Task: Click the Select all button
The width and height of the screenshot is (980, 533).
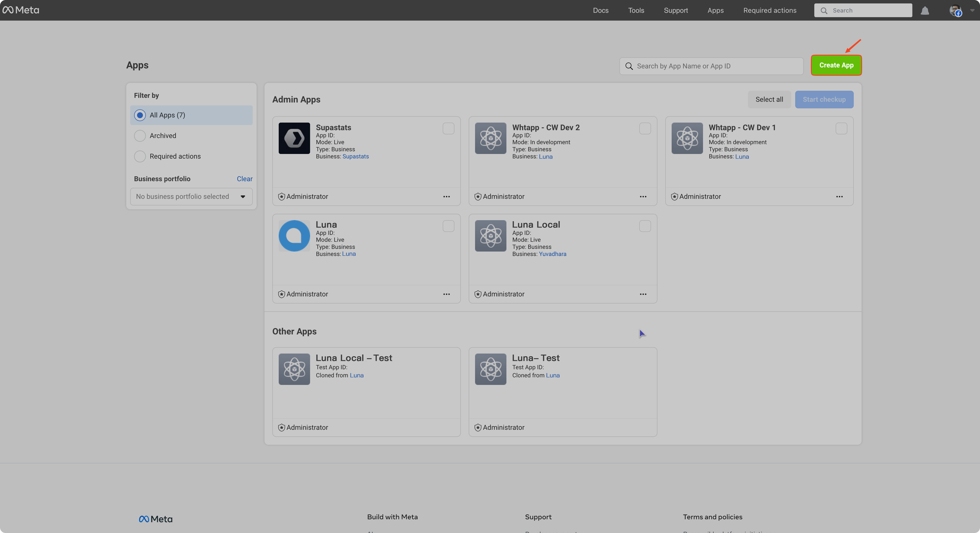Action: 769,100
